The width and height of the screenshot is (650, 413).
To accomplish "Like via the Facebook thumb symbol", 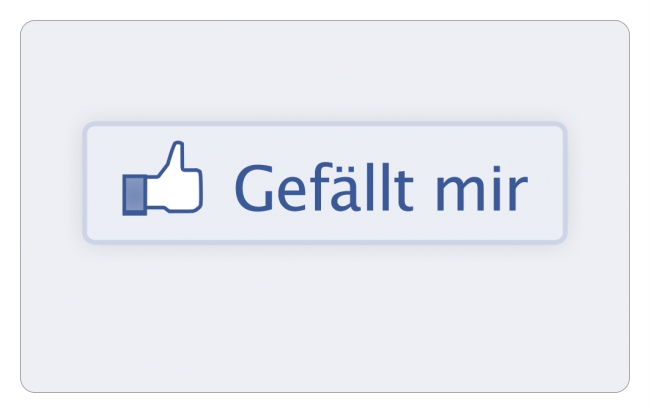I will 162,178.
